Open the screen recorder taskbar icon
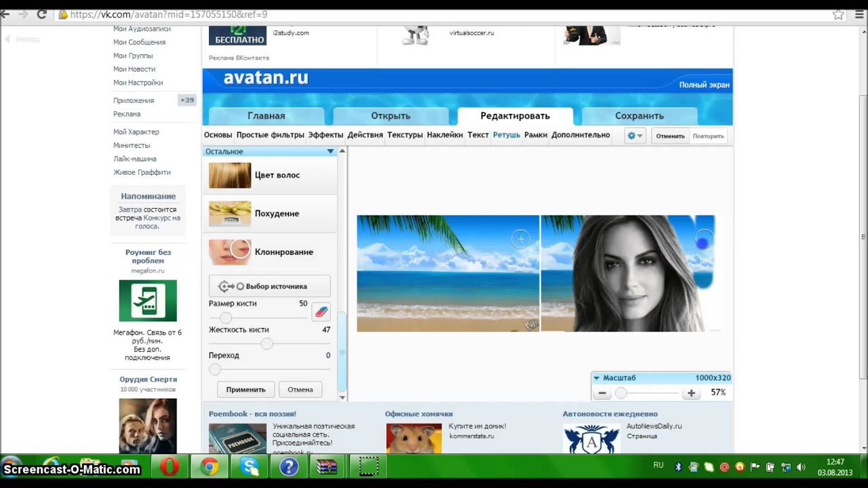 tap(368, 467)
